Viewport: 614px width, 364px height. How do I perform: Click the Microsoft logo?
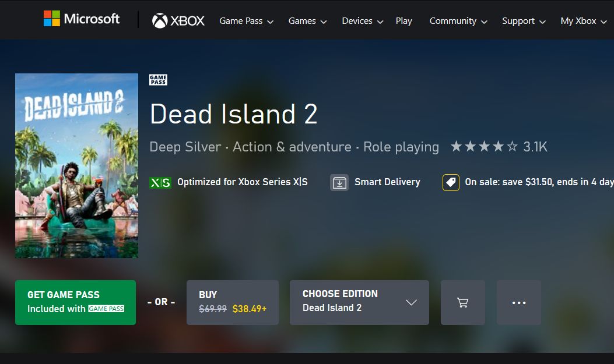82,19
